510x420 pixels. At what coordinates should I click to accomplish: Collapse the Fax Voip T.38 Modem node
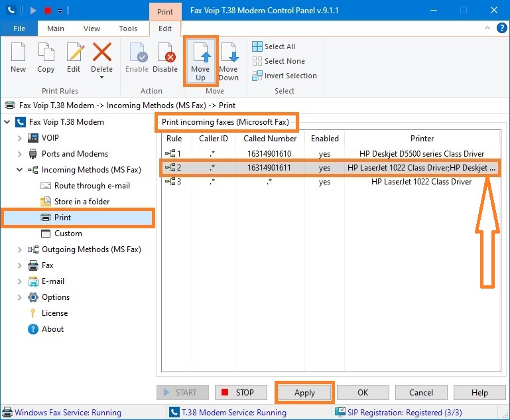click(x=7, y=122)
